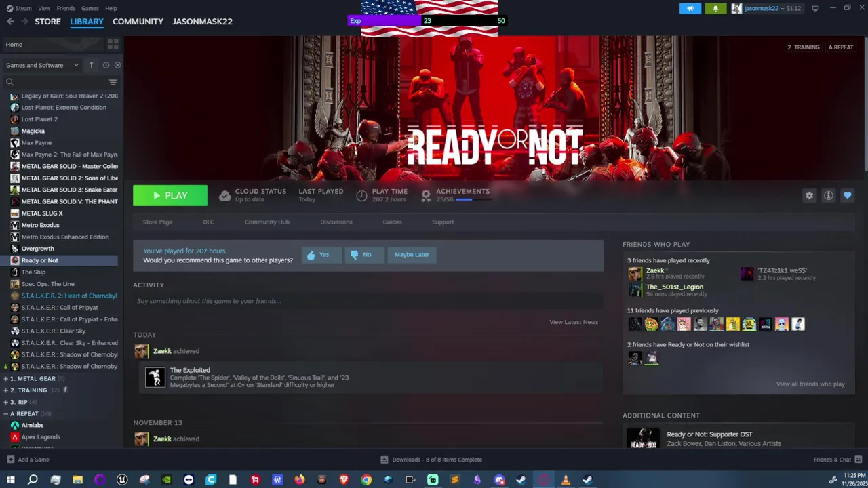Screen dimensions: 868x488
Task: Open the game's Store Page link
Action: pyautogui.click(x=157, y=222)
